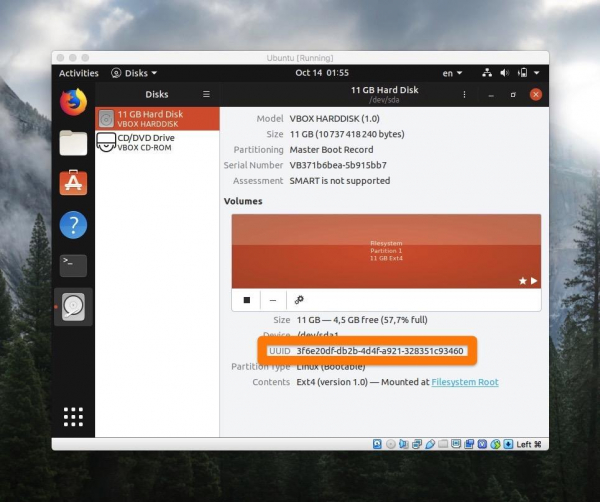Click VirtualBox recording status icon
The height and width of the screenshot is (502, 600).
point(469,444)
